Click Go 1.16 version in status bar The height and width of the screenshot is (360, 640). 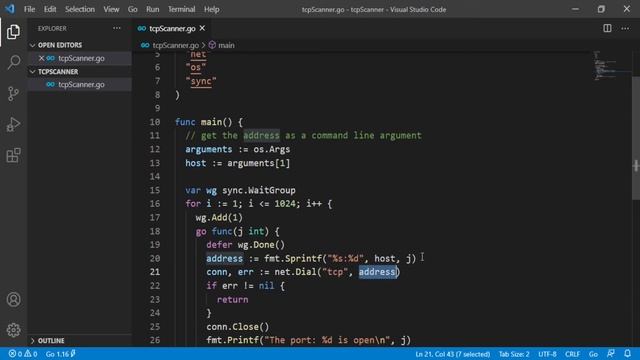(60, 354)
